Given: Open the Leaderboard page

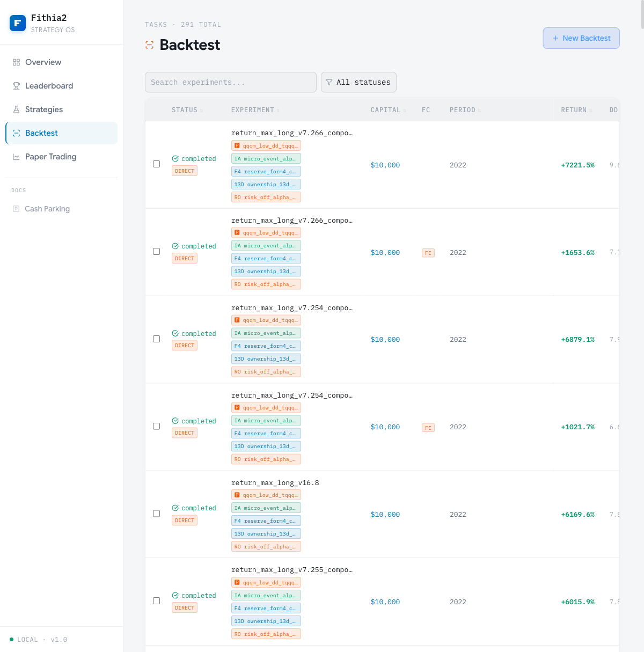Looking at the screenshot, I should click(x=61, y=86).
